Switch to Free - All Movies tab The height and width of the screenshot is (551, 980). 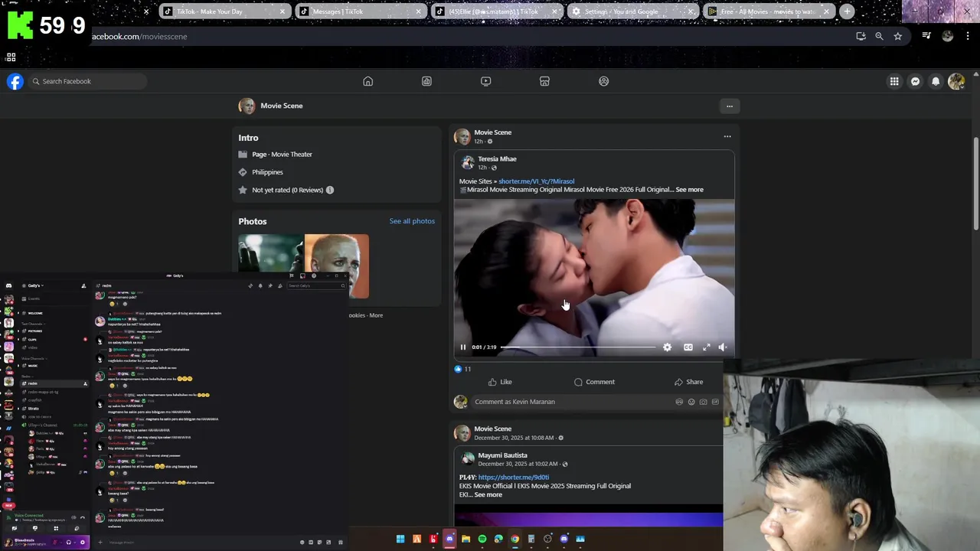coord(768,11)
